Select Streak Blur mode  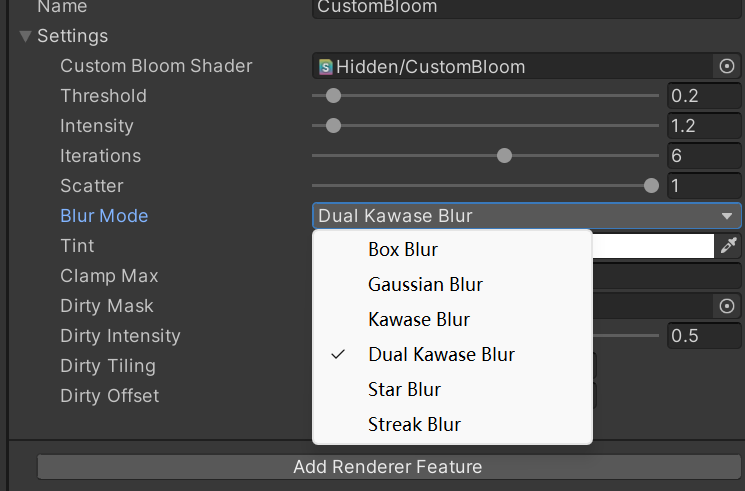click(x=414, y=424)
